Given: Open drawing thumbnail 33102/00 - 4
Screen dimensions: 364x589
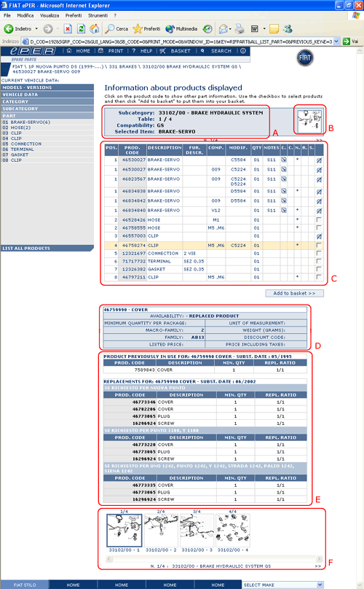Looking at the screenshot, I should (x=233, y=530).
